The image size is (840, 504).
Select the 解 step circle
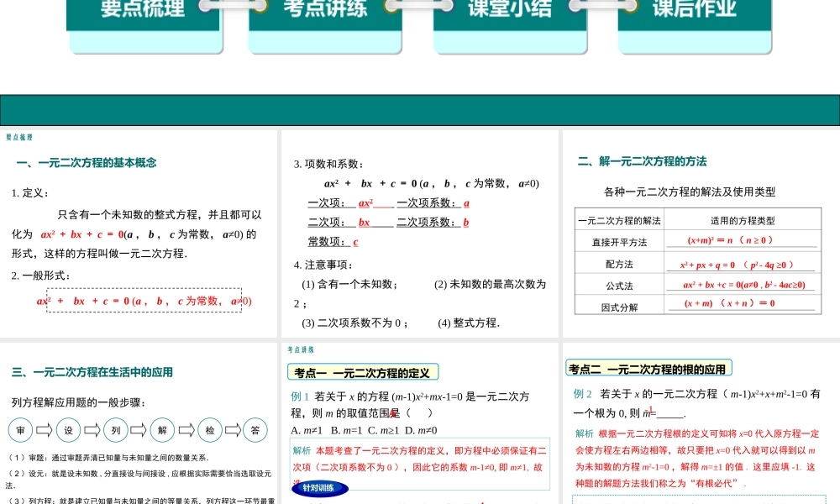pyautogui.click(x=162, y=430)
